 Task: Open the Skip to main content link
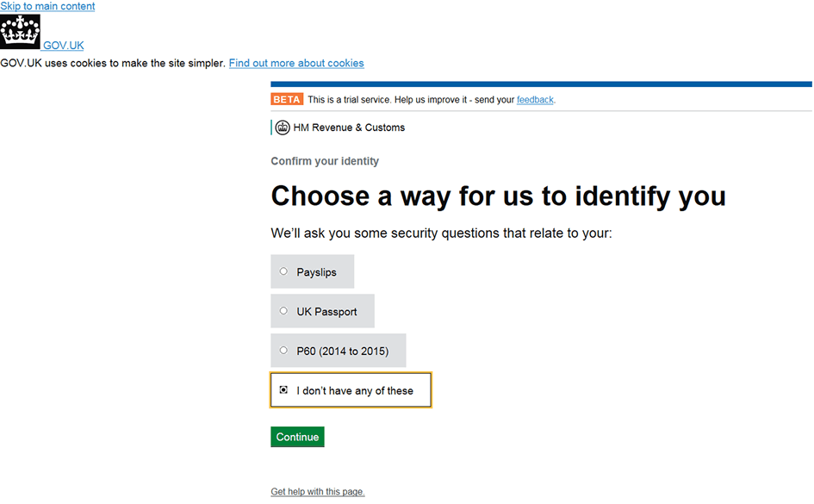[x=47, y=6]
